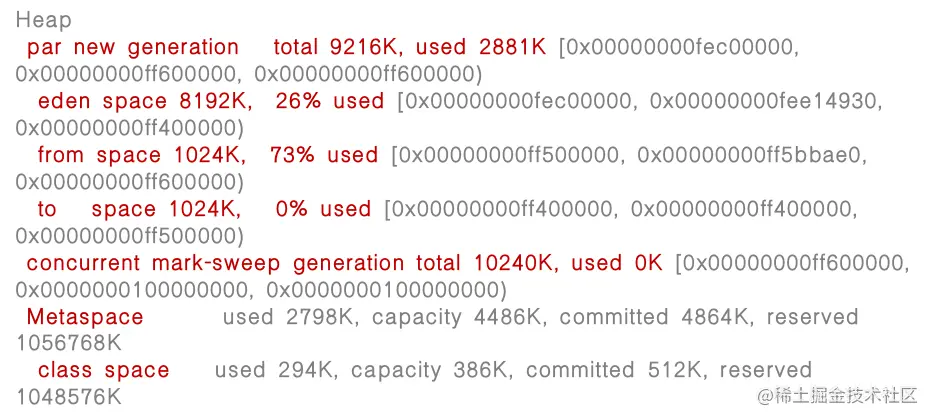The width and height of the screenshot is (932, 420).
Task: Click the "73% used" value
Action: point(324,155)
